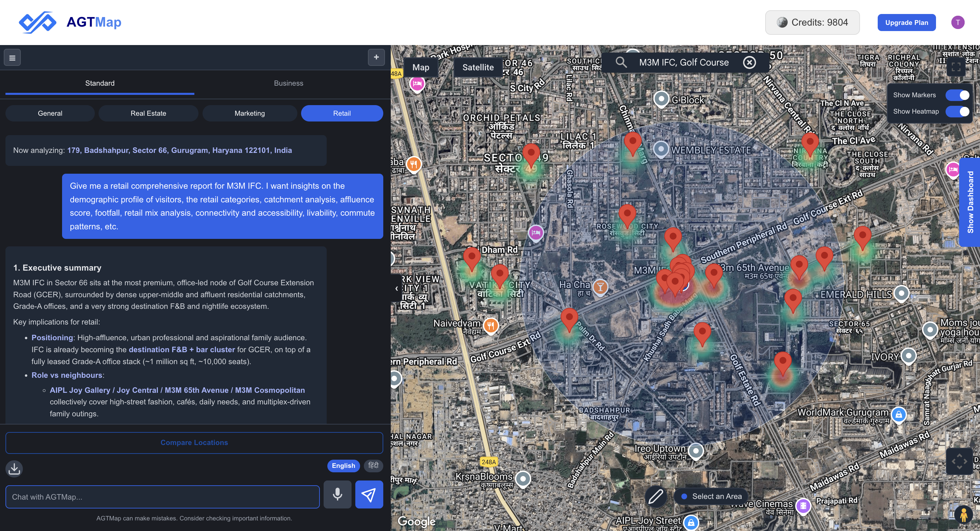
Task: Click the Compare Locations button
Action: point(194,443)
